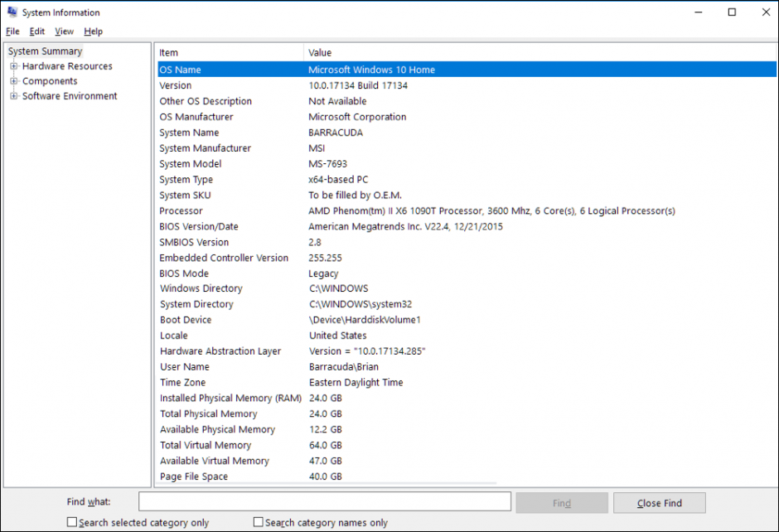Enable the Search category names only checkbox
The height and width of the screenshot is (532, 779).
tap(258, 522)
